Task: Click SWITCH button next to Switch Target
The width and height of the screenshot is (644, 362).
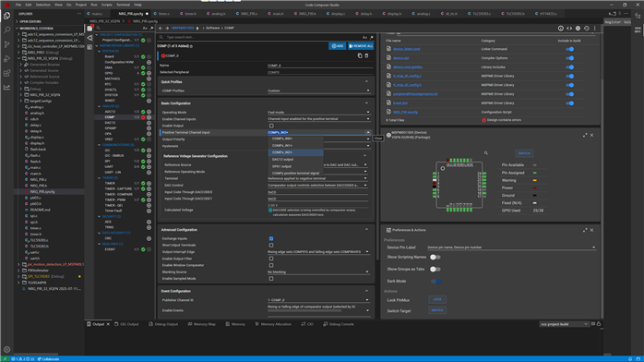Action: tap(437, 310)
